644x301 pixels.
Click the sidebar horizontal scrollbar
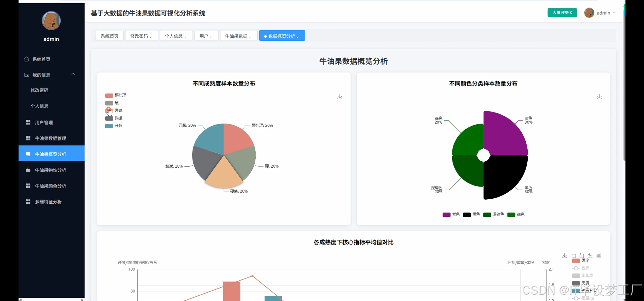pyautogui.click(x=51, y=299)
